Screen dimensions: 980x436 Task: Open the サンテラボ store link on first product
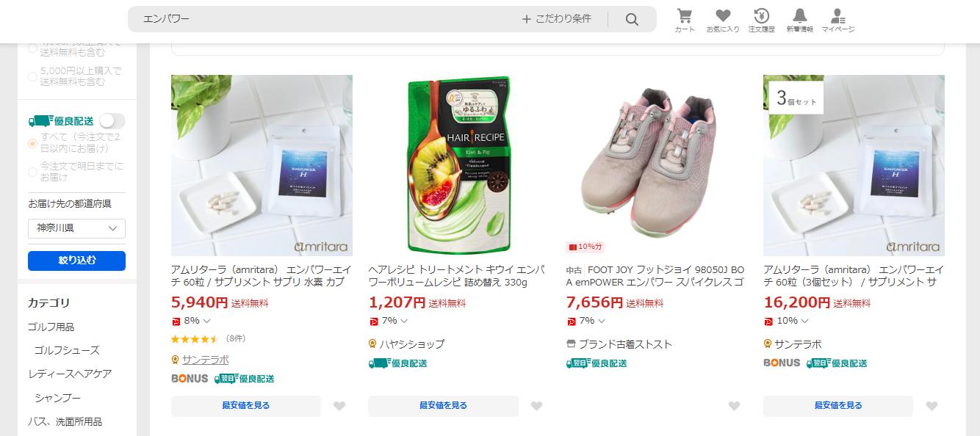click(x=205, y=360)
